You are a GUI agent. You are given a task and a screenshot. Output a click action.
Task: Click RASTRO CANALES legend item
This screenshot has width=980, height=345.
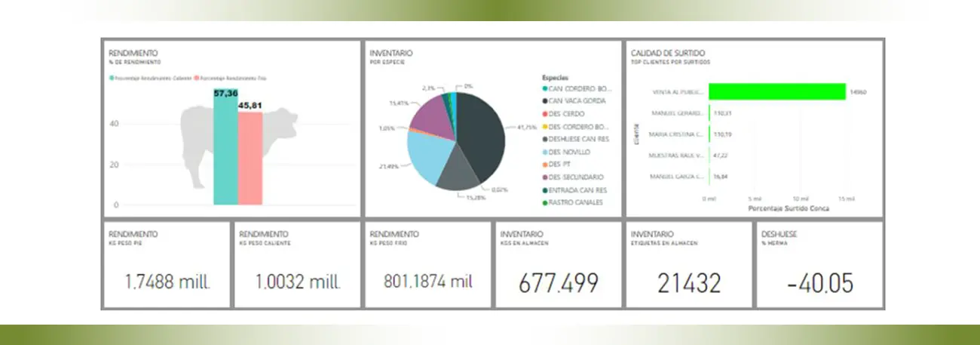pos(576,202)
